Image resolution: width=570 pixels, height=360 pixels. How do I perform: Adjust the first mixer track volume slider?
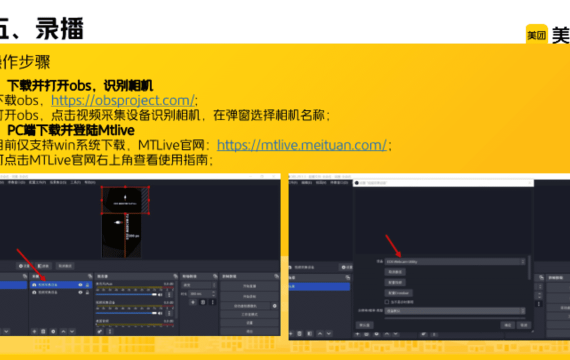[x=127, y=295]
